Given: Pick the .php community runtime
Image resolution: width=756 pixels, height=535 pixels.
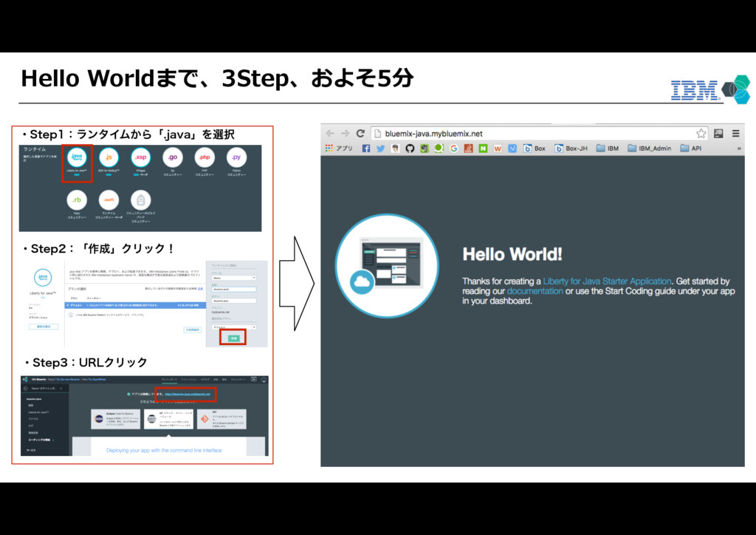Looking at the screenshot, I should 205,157.
